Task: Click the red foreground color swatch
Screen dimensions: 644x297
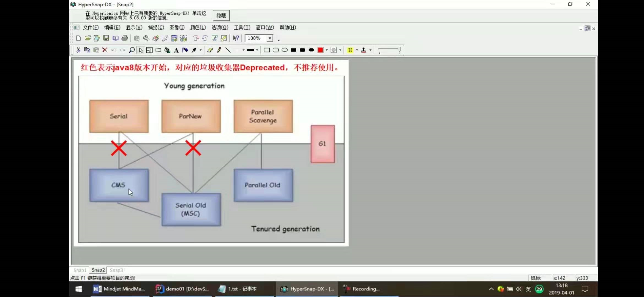Action: coord(320,50)
